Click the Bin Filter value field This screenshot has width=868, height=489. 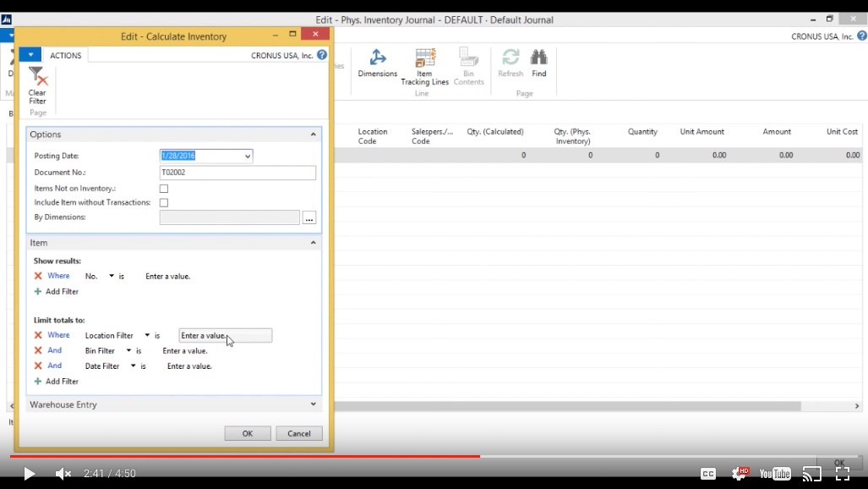click(185, 351)
